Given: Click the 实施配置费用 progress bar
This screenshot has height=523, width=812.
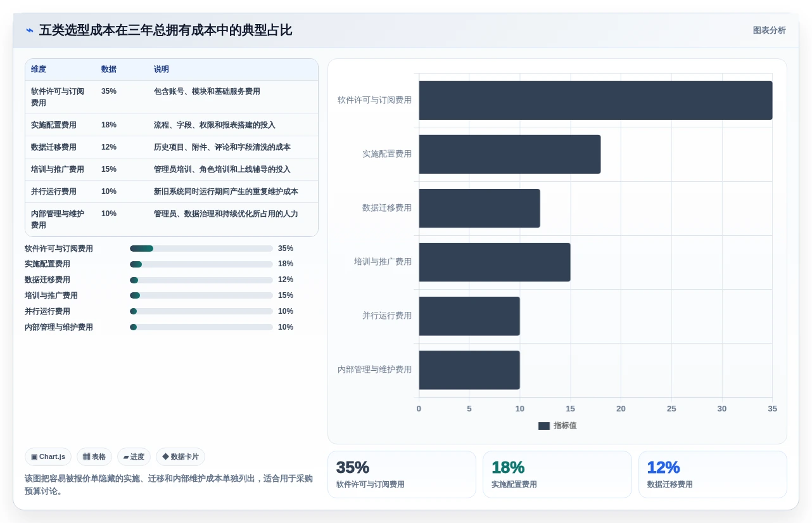Looking at the screenshot, I should (201, 264).
